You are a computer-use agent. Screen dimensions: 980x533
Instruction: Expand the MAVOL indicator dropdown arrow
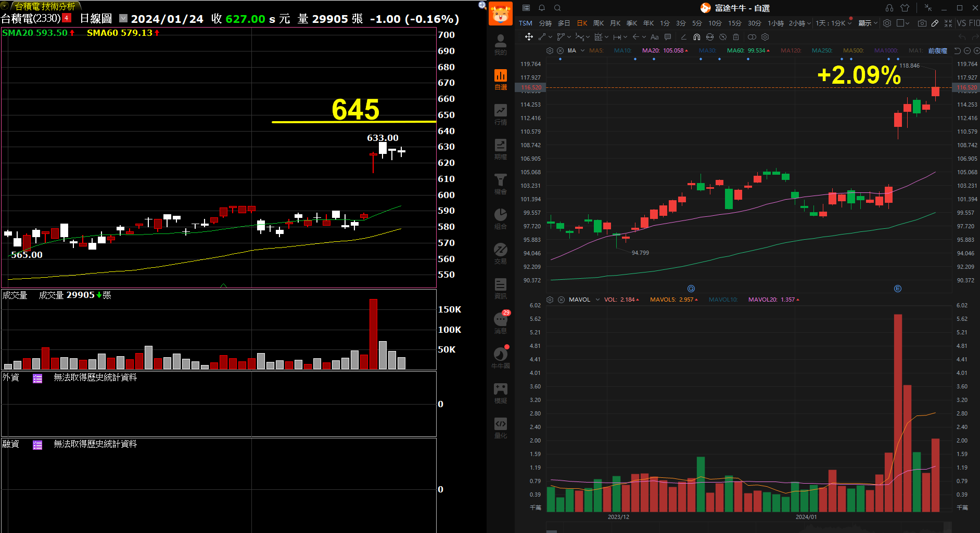[597, 300]
